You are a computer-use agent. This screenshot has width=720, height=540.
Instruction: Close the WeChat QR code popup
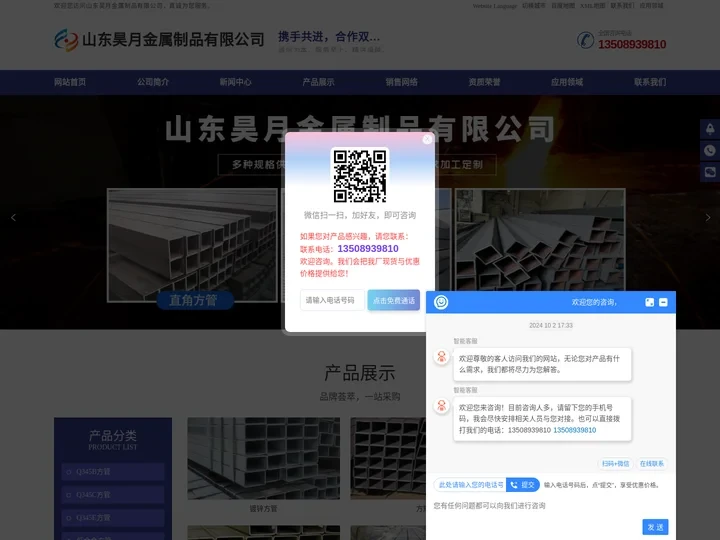coord(427,139)
